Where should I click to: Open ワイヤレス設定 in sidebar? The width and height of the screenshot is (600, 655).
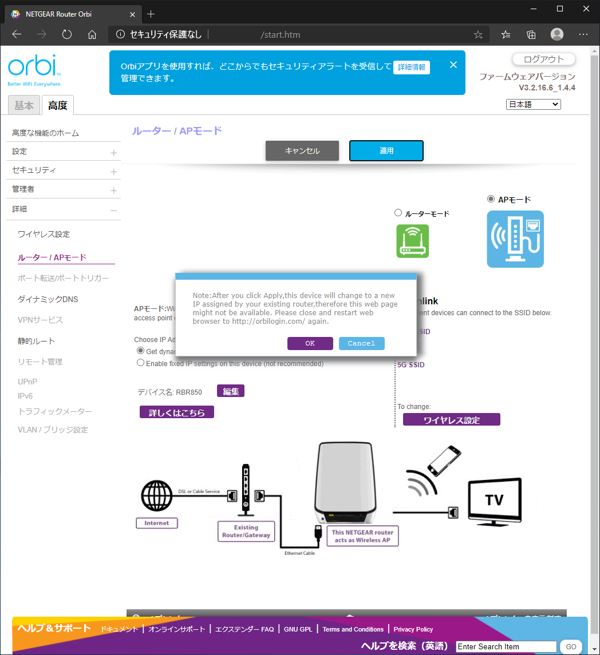tap(44, 234)
